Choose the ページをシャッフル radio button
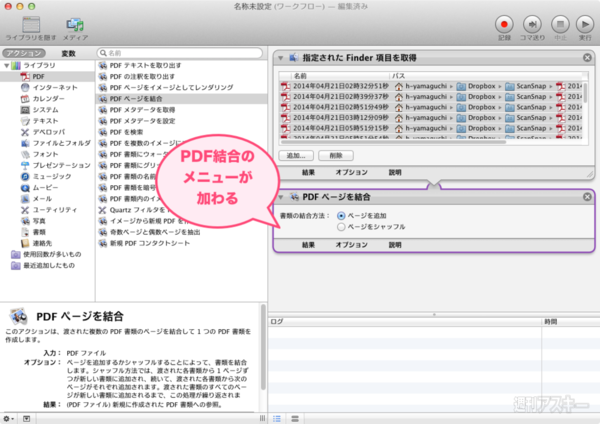Screen dimensions: 600x424 click(x=341, y=227)
